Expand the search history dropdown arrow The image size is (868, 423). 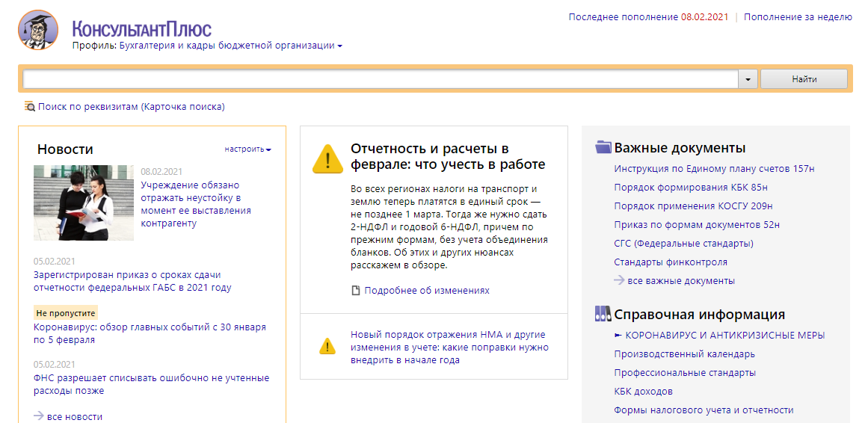pos(748,79)
